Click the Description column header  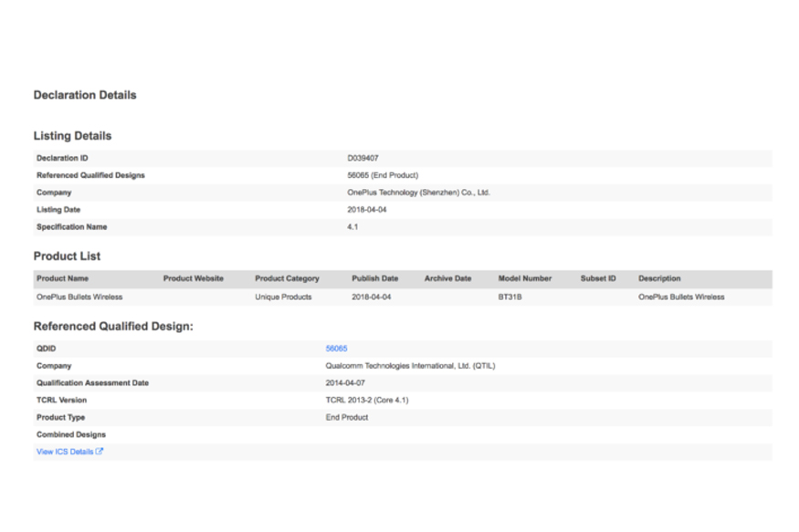[x=659, y=278]
